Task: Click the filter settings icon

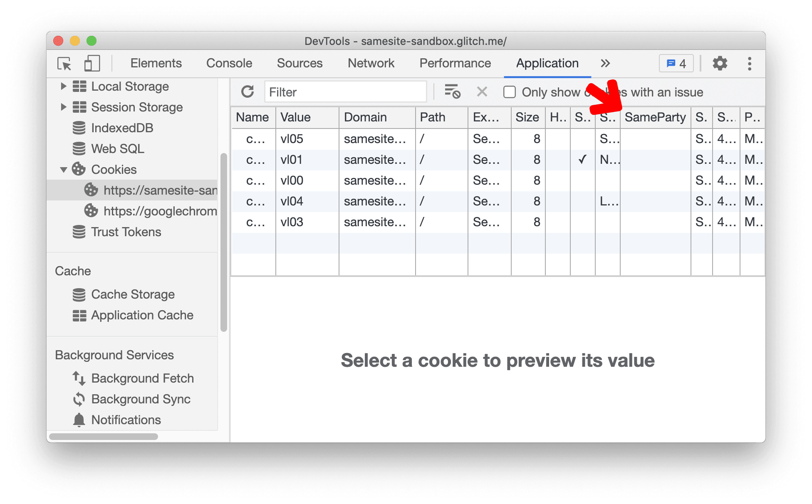Action: [x=453, y=92]
